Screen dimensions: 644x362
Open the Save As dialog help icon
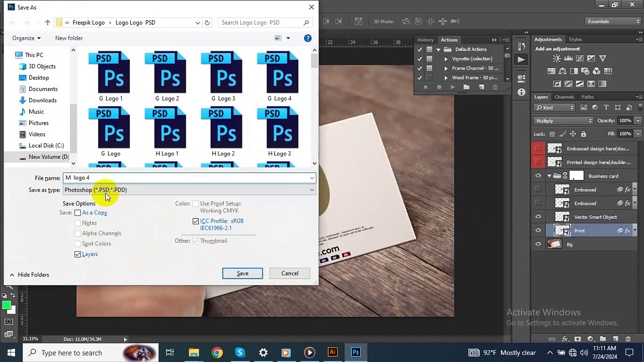(307, 38)
